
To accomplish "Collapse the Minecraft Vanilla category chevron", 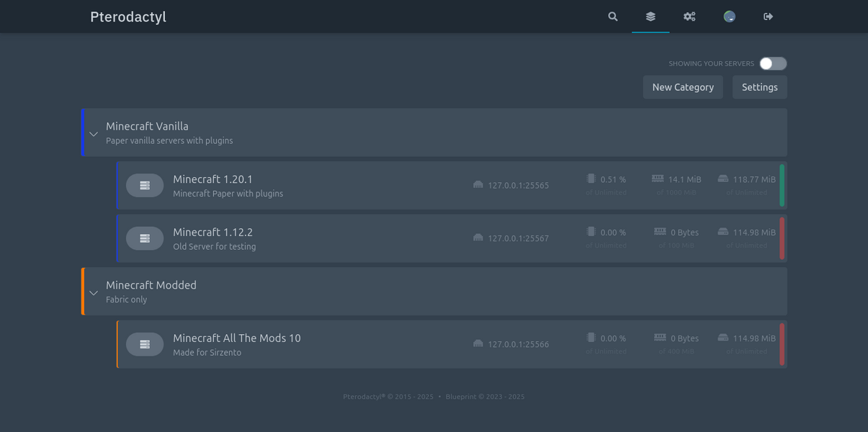I will [x=94, y=134].
